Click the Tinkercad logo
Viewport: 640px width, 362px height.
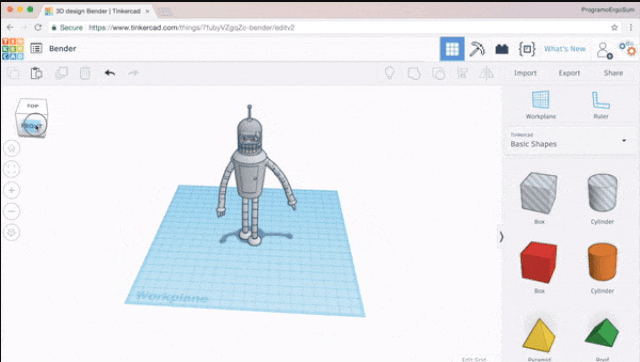13,49
